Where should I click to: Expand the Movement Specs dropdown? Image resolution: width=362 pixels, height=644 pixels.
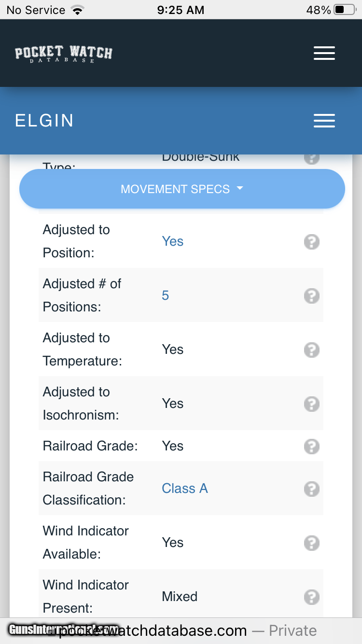click(x=175, y=189)
